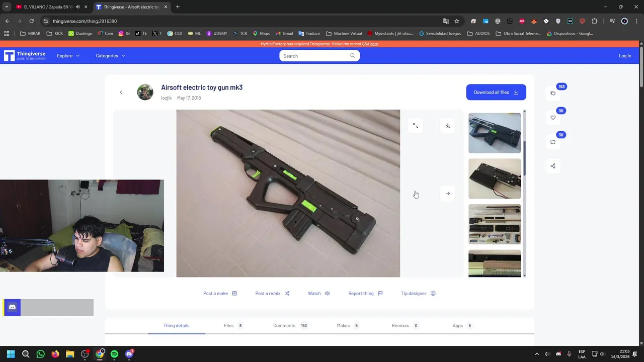Download the current image
The height and width of the screenshot is (362, 644).
448,126
